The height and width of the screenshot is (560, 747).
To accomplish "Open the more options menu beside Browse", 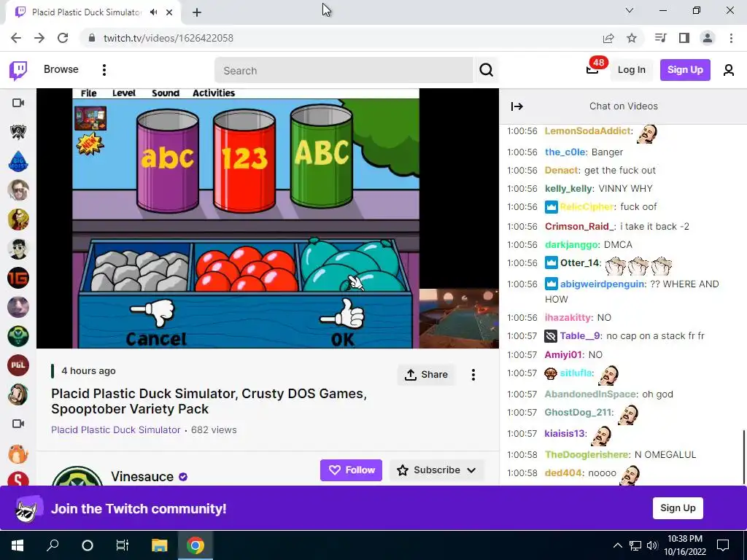I will [104, 70].
